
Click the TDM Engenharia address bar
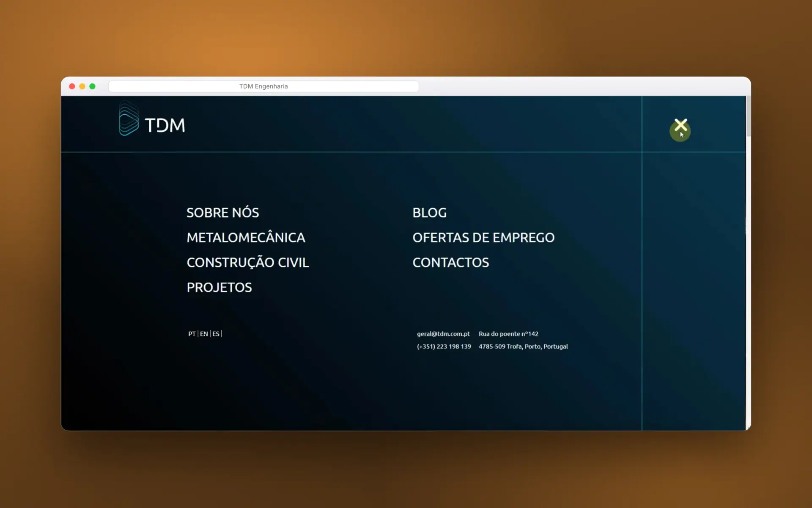coord(263,86)
